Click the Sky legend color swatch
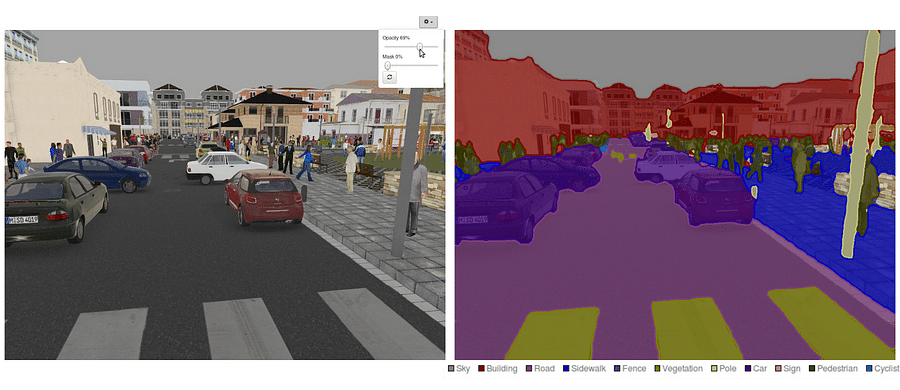This screenshot has width=900, height=390. click(x=451, y=369)
